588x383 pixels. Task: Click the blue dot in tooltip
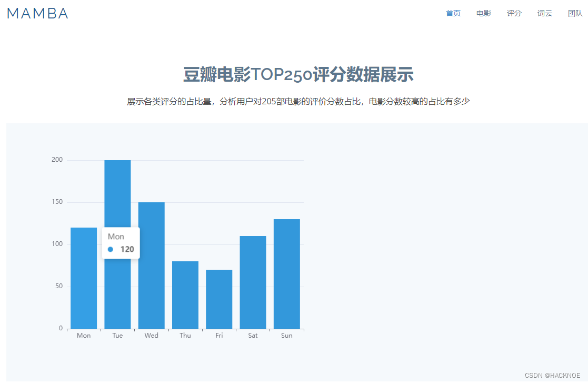point(110,250)
